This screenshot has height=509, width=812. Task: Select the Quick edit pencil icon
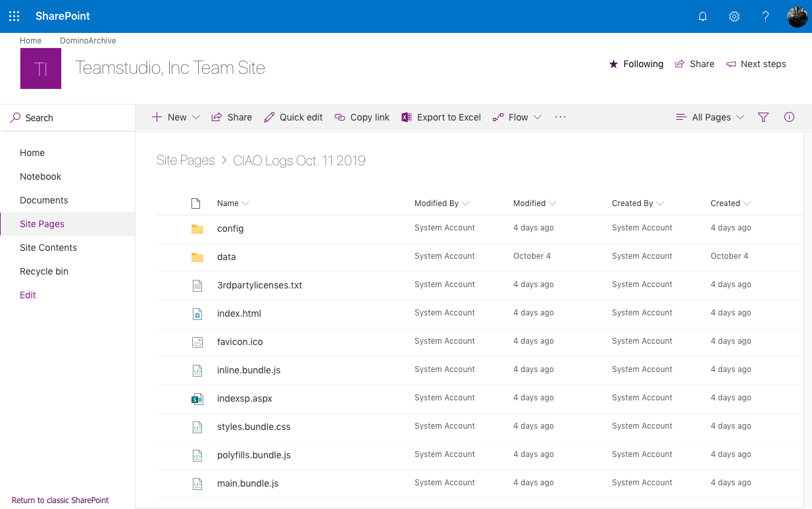click(268, 117)
